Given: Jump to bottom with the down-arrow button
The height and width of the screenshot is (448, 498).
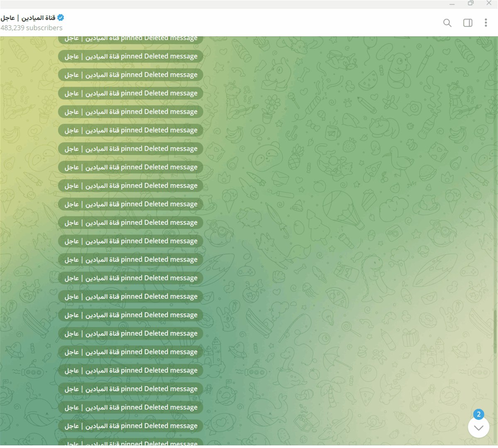Looking at the screenshot, I should coord(478,427).
